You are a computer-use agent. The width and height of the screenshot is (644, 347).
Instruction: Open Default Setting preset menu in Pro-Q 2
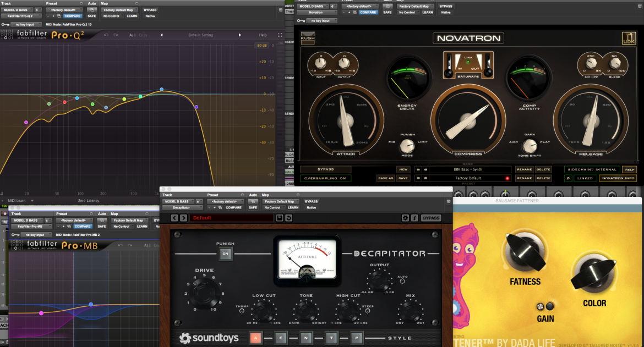pyautogui.click(x=201, y=35)
